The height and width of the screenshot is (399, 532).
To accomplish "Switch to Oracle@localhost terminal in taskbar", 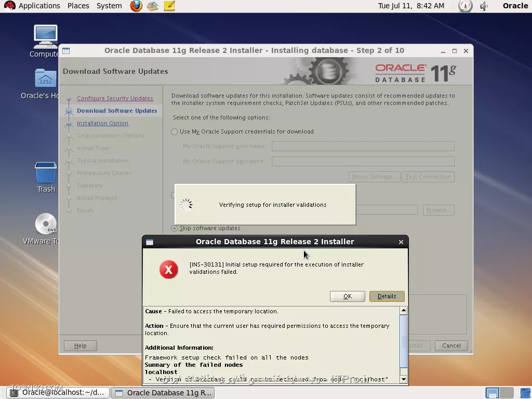I will click(58, 393).
